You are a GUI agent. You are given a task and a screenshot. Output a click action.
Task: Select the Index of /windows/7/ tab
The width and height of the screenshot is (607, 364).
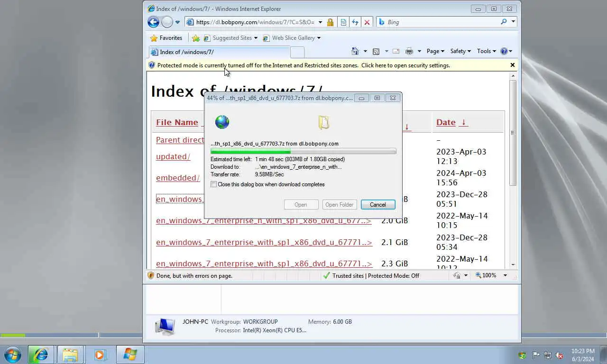pos(219,52)
